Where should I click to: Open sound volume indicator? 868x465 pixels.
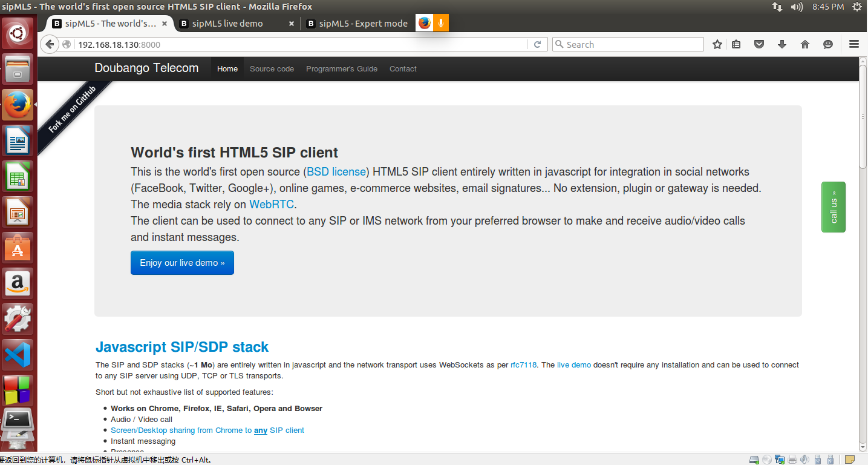click(x=797, y=7)
